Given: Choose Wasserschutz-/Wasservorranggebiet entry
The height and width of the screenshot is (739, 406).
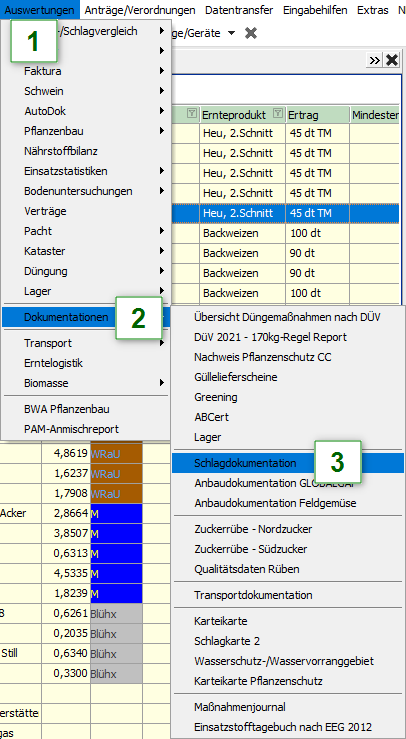Looking at the screenshot, I should click(x=288, y=661).
